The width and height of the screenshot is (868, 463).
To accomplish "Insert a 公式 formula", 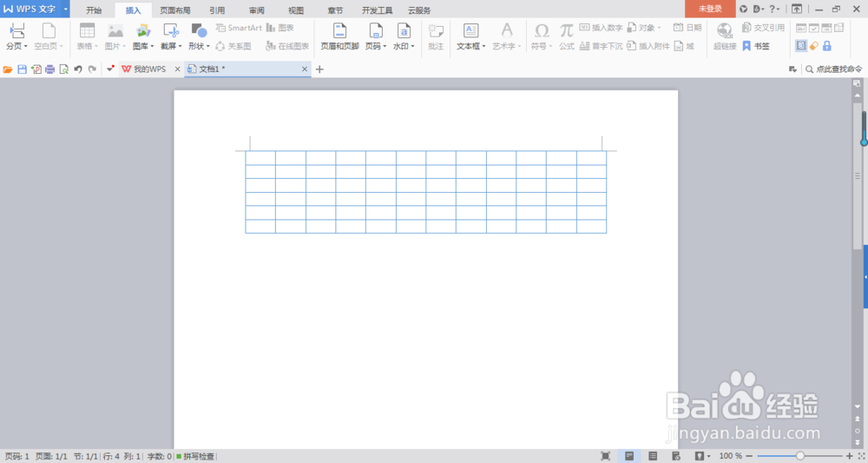I will [566, 37].
